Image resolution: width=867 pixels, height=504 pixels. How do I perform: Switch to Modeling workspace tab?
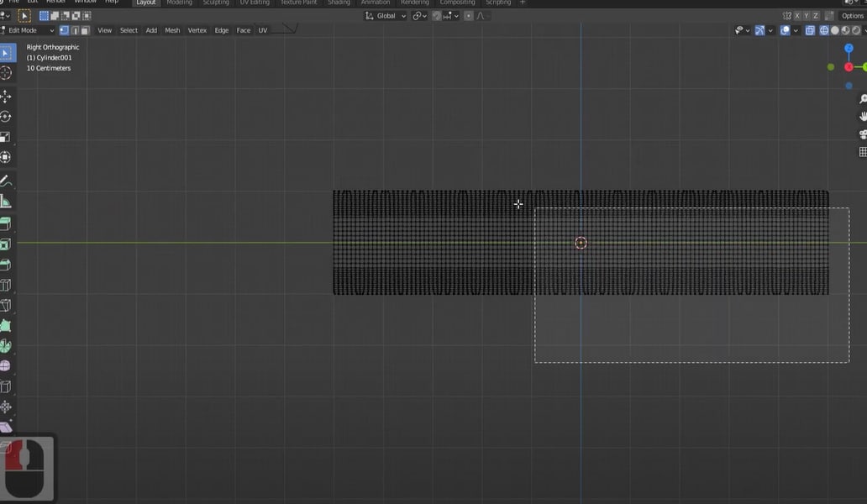point(179,3)
